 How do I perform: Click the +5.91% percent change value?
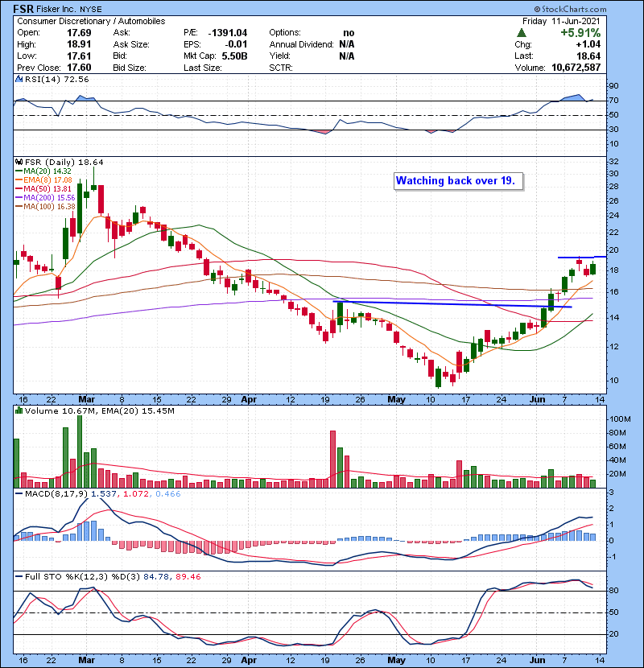580,33
